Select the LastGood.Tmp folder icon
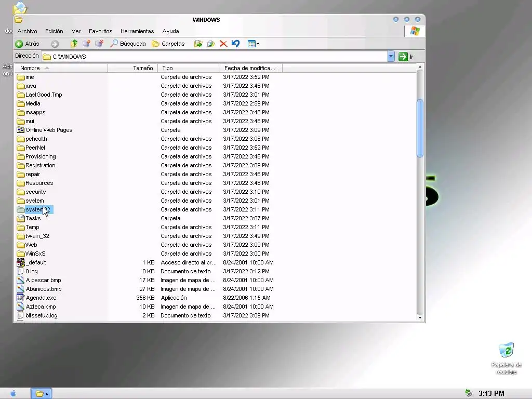The image size is (532, 399). (21, 95)
